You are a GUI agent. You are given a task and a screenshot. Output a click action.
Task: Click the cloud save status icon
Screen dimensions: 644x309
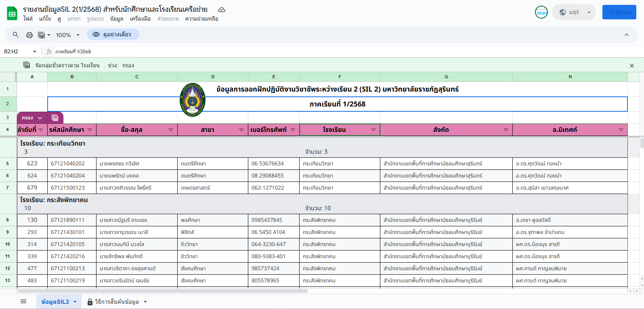222,10
